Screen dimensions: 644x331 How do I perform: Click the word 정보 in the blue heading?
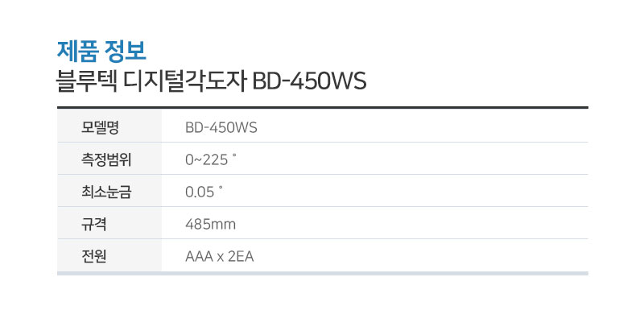coord(126,51)
